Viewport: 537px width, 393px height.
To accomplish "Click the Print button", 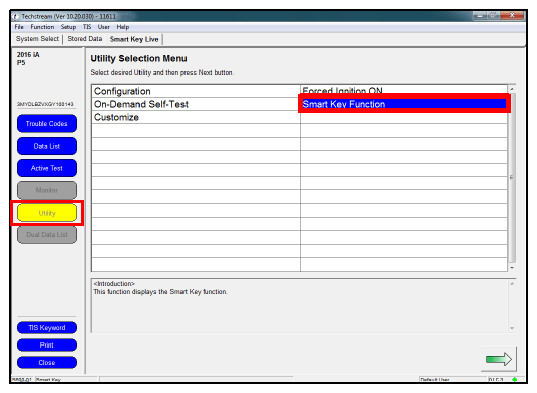I will [x=47, y=345].
